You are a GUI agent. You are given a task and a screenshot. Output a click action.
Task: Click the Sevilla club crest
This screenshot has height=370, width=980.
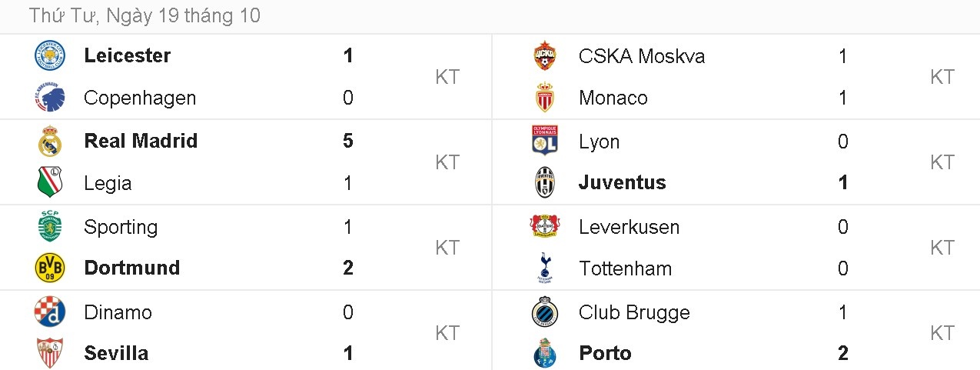[50, 353]
